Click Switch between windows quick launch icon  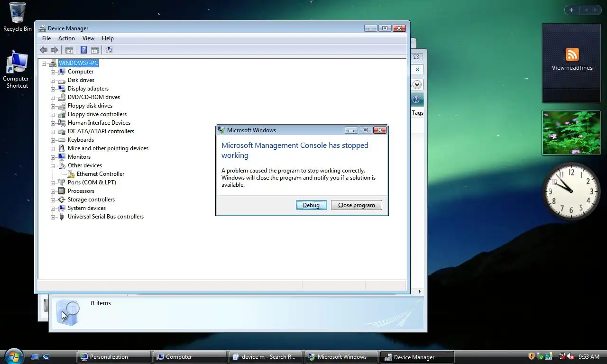(x=46, y=357)
